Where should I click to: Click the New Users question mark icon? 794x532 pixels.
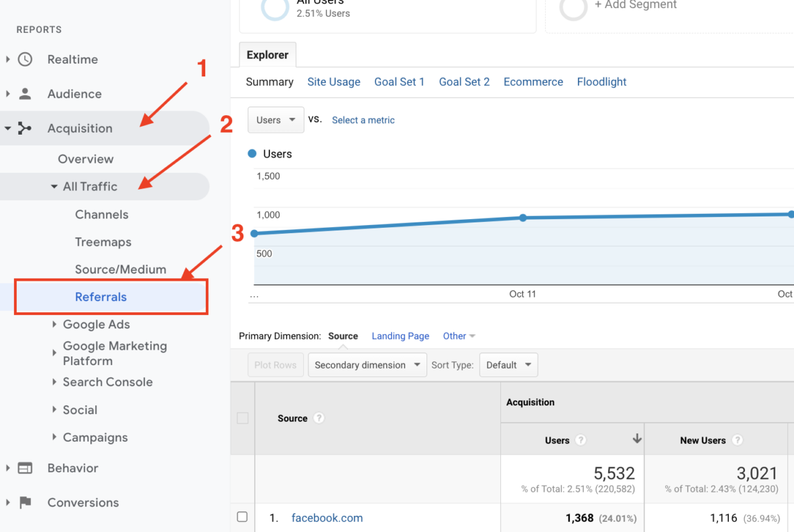pos(736,440)
